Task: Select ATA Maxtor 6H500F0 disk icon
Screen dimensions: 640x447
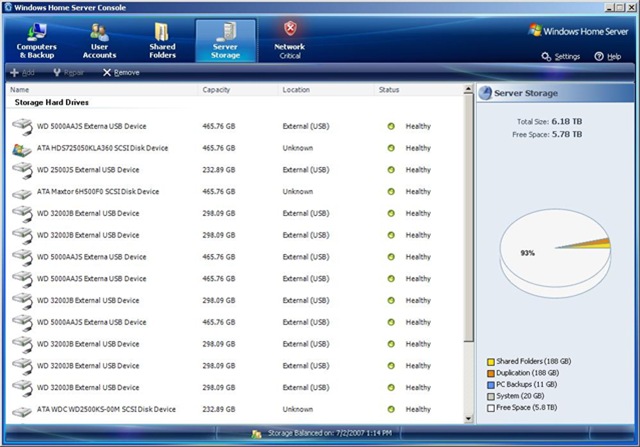Action: point(22,193)
